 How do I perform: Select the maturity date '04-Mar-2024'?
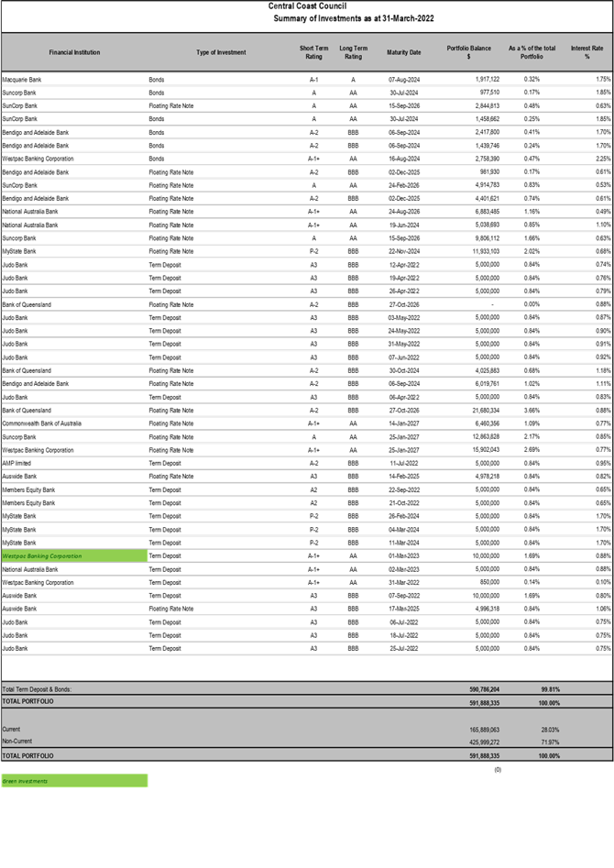tap(404, 529)
